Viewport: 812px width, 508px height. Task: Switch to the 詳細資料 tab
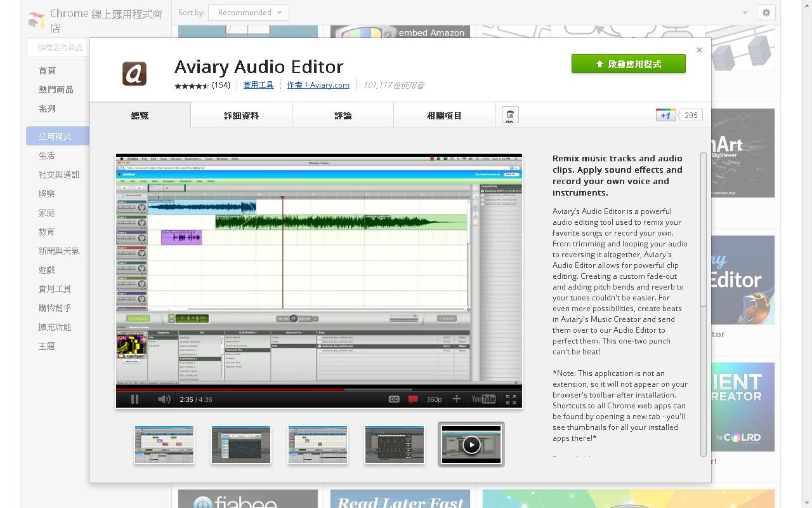coord(241,116)
